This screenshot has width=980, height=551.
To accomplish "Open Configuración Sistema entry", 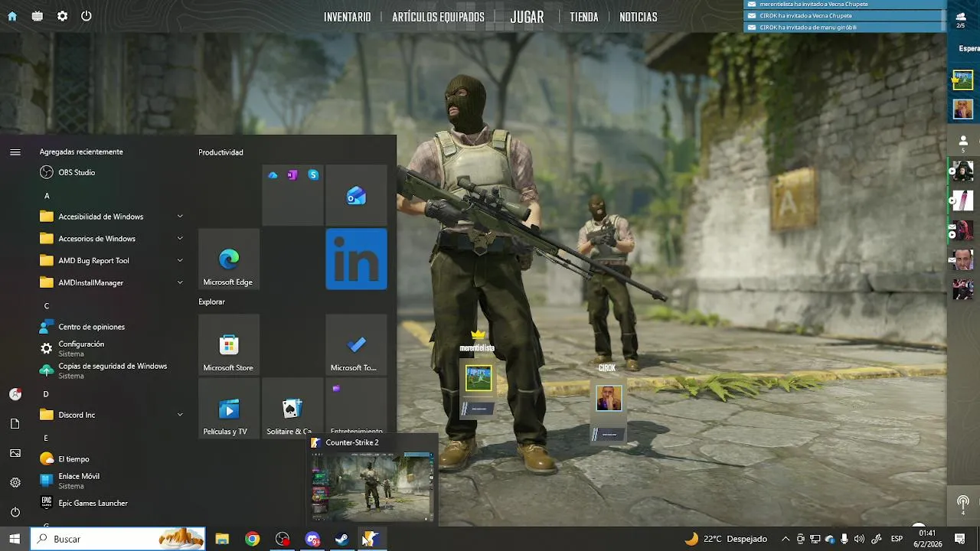I will tap(112, 349).
